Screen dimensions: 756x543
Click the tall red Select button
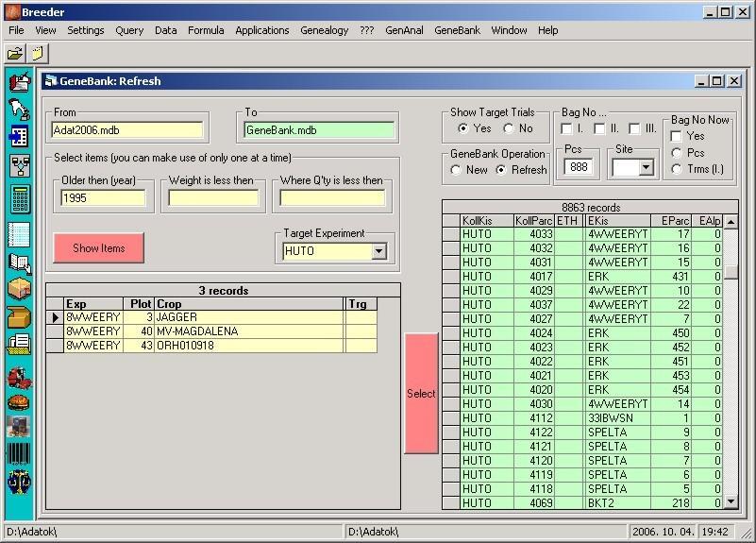(421, 394)
